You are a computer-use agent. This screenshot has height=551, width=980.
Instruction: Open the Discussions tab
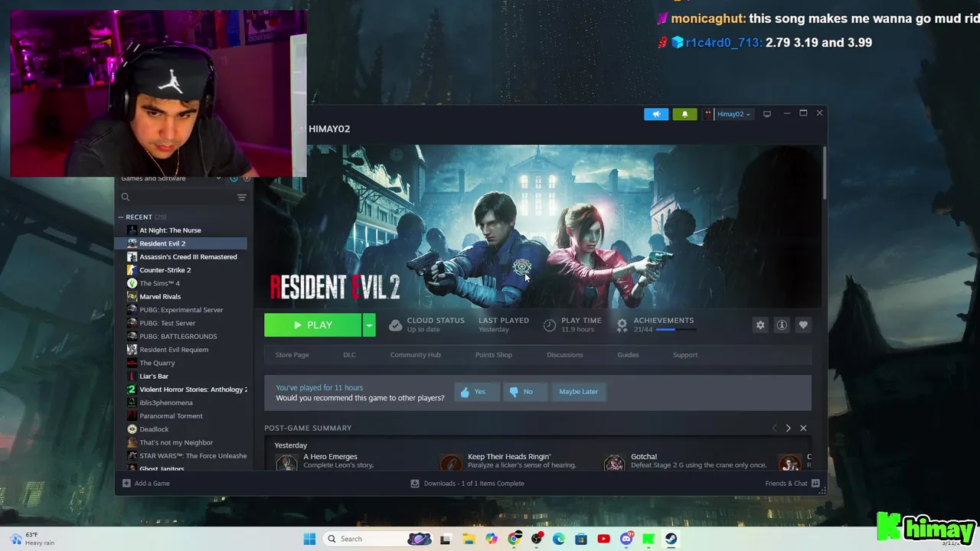565,355
